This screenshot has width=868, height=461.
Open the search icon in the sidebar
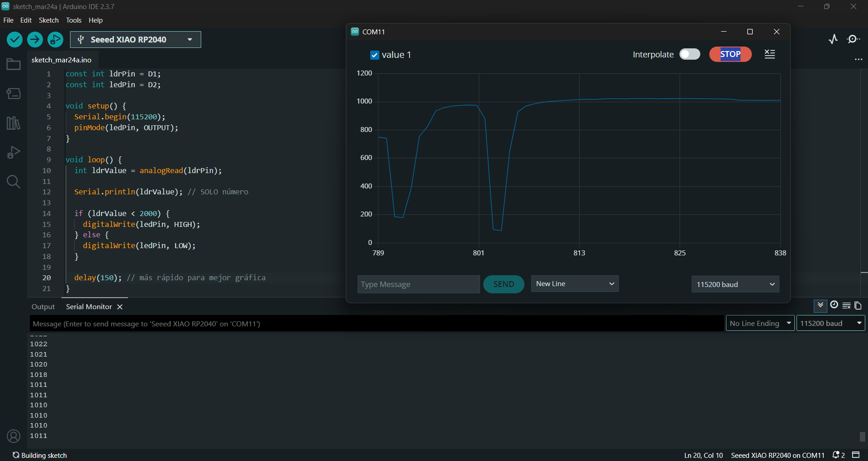click(14, 182)
